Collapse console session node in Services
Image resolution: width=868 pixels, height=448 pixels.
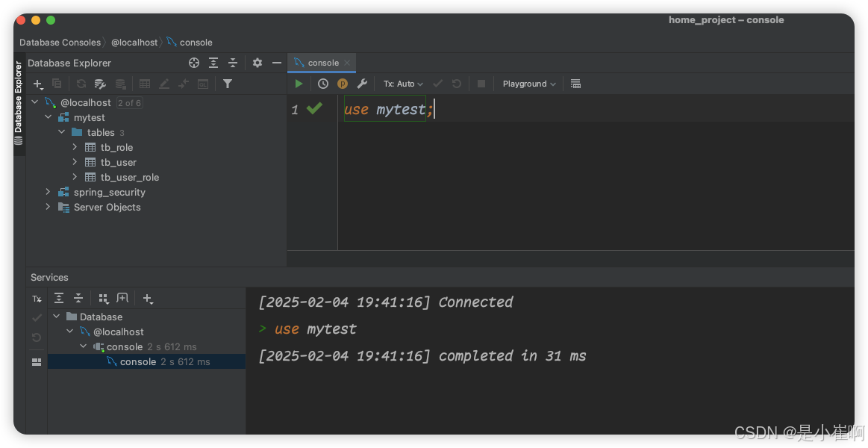click(x=83, y=346)
